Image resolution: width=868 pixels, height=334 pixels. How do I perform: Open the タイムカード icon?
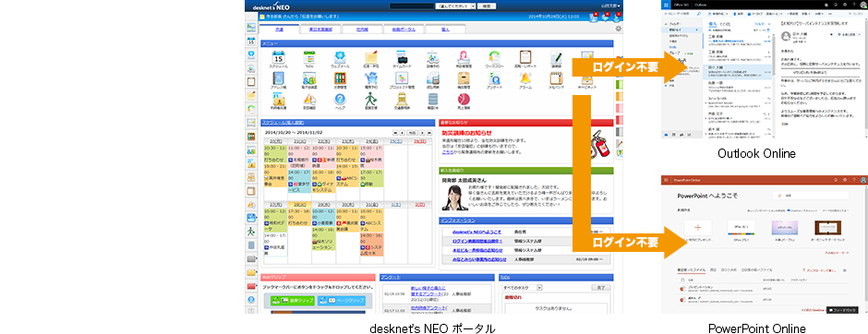pos(402,56)
